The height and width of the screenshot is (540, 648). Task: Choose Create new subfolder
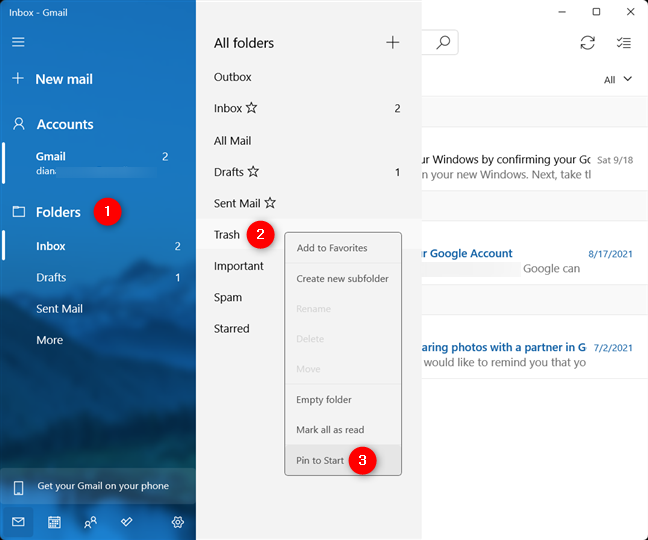[343, 278]
